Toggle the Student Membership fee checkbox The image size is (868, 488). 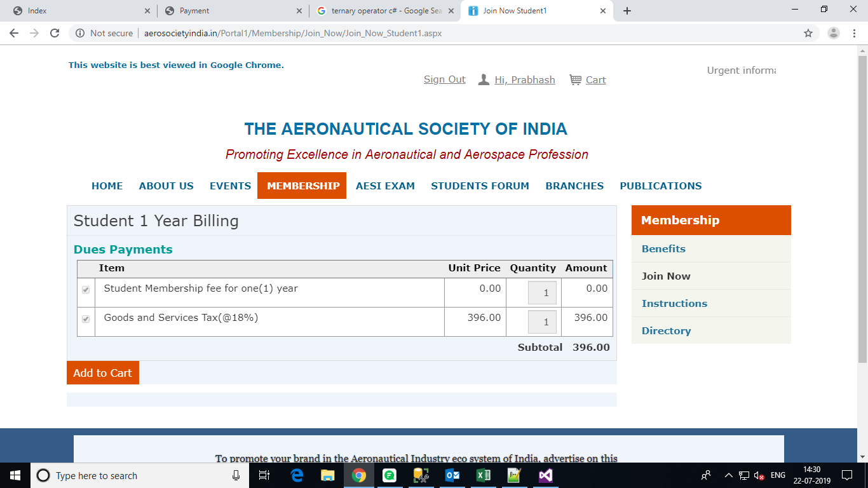click(86, 290)
